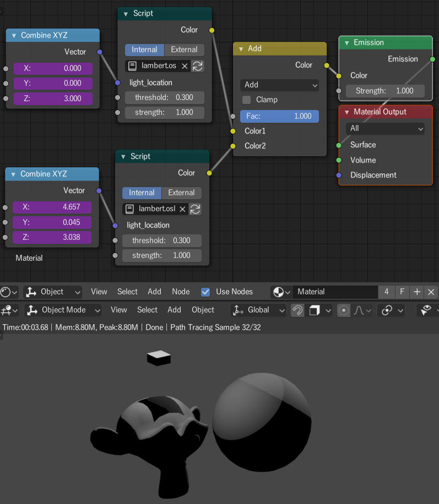Image resolution: width=439 pixels, height=504 pixels.
Task: Open the snap element options icon
Action: [x=320, y=310]
